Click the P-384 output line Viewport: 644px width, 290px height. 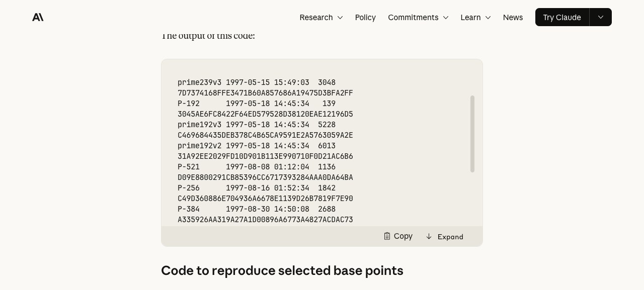click(257, 209)
